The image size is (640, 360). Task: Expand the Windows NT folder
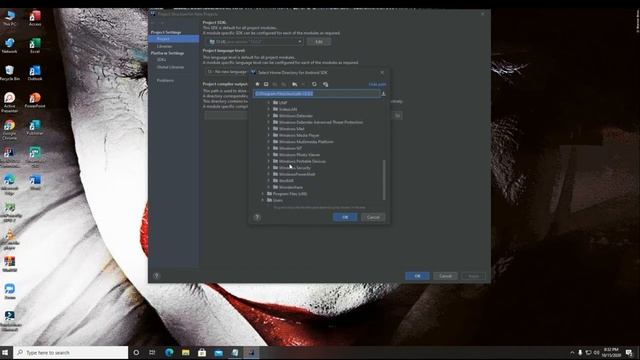coord(269,148)
